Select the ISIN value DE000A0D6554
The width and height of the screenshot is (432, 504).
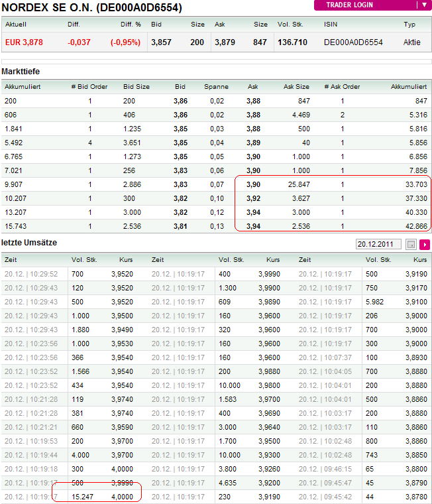(353, 42)
